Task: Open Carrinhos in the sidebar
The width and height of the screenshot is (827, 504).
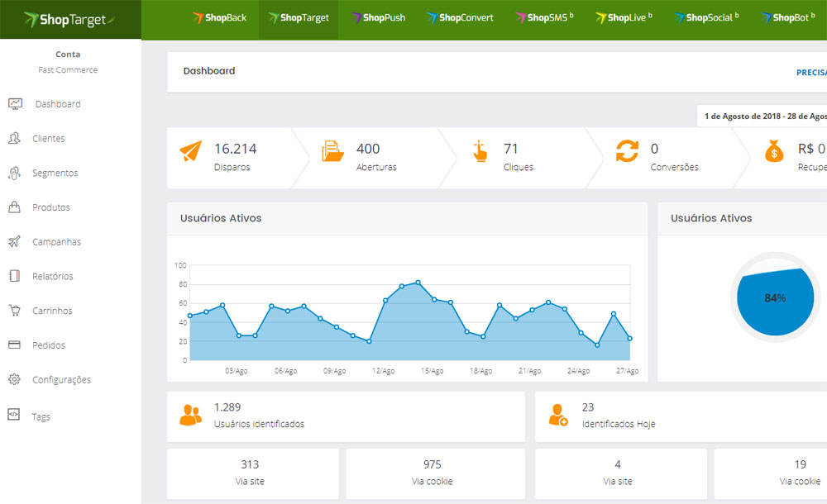Action: click(x=52, y=311)
